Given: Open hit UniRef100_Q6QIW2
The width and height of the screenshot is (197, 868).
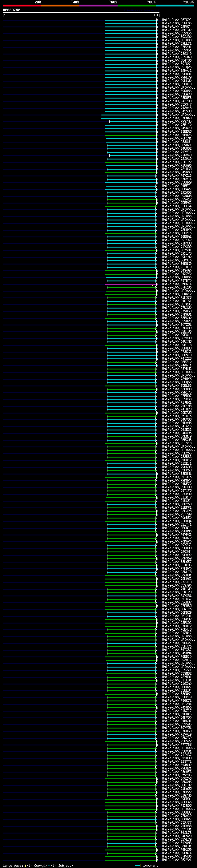Looking at the screenshot, I should [x=177, y=30].
